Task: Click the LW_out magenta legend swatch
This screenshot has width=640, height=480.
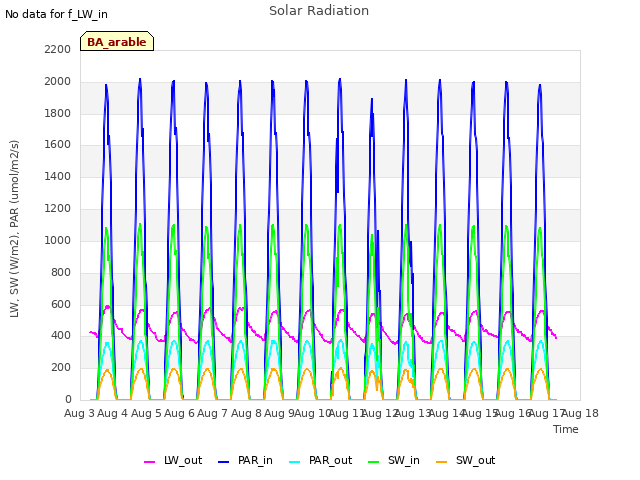Action: pos(149,462)
